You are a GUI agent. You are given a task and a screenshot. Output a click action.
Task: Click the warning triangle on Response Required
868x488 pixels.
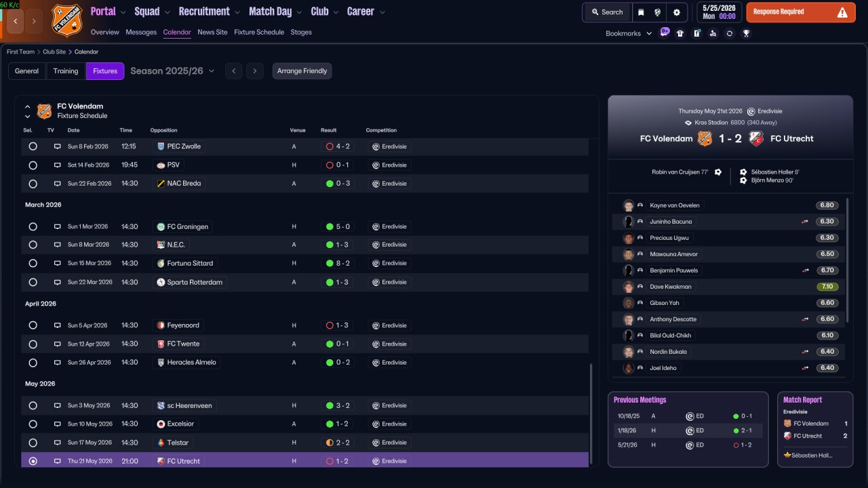(842, 12)
